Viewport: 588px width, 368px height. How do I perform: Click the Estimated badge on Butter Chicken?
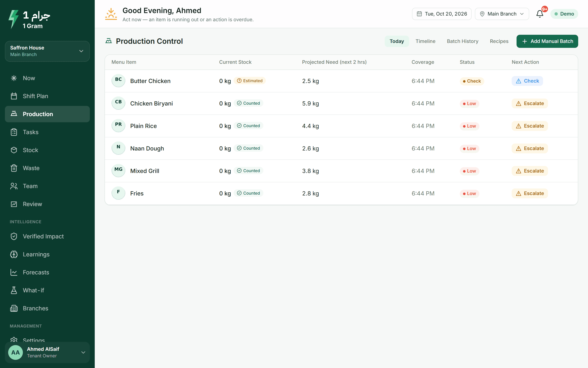(x=249, y=81)
